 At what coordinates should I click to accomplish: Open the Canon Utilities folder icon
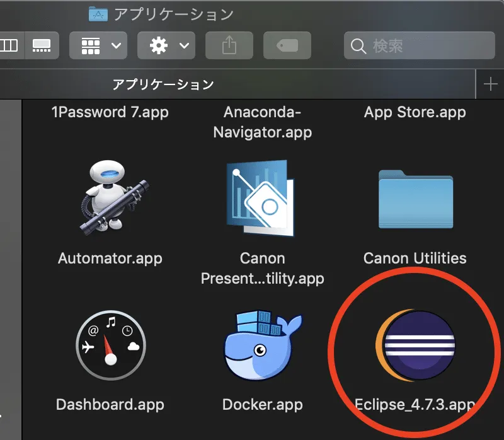pyautogui.click(x=416, y=199)
